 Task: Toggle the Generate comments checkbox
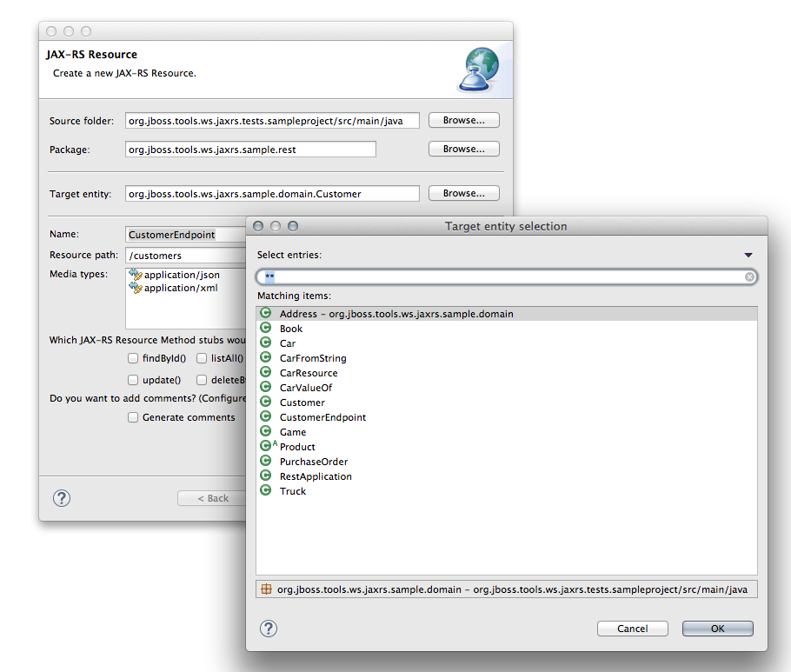[133, 417]
